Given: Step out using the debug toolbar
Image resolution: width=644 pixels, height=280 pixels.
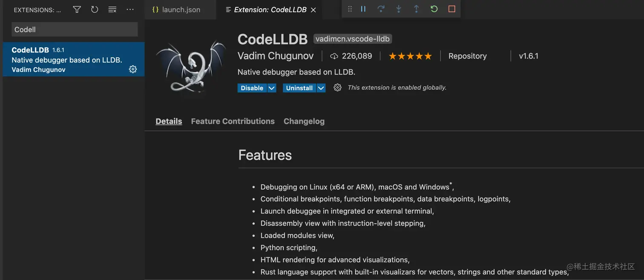Looking at the screenshot, I should [417, 9].
